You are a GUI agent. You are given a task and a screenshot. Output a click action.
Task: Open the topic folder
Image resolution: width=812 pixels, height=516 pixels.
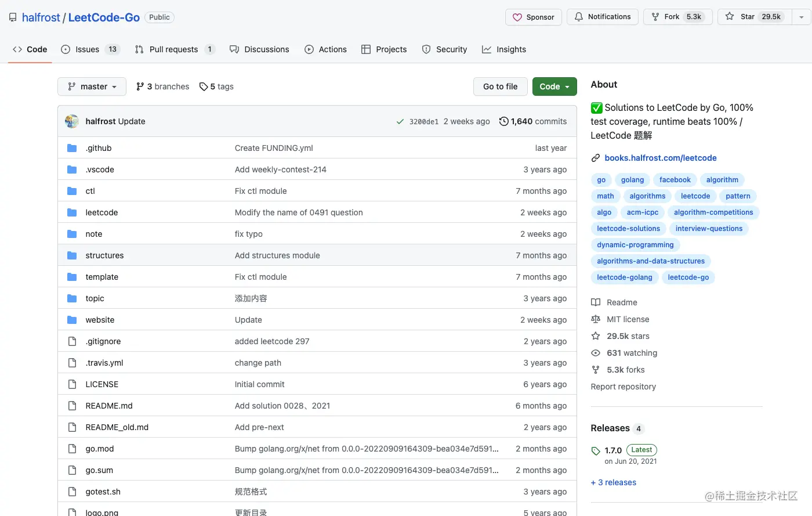95,298
